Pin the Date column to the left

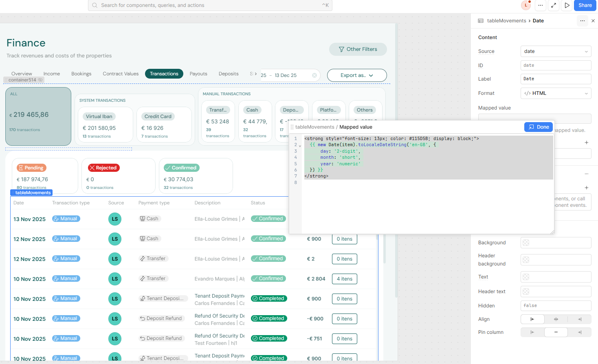pyautogui.click(x=532, y=332)
